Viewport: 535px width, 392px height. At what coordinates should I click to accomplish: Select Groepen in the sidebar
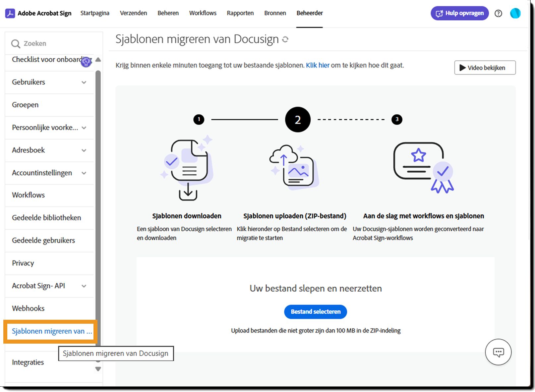click(x=49, y=105)
